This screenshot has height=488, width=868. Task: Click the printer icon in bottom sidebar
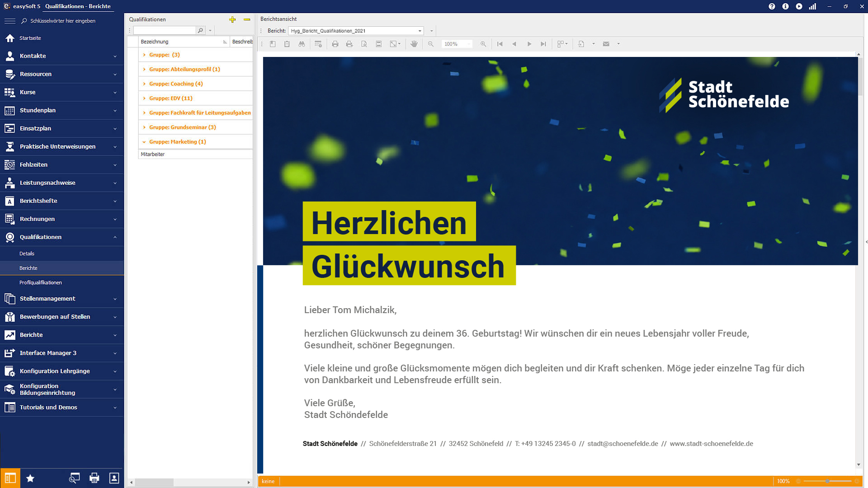pos(94,478)
